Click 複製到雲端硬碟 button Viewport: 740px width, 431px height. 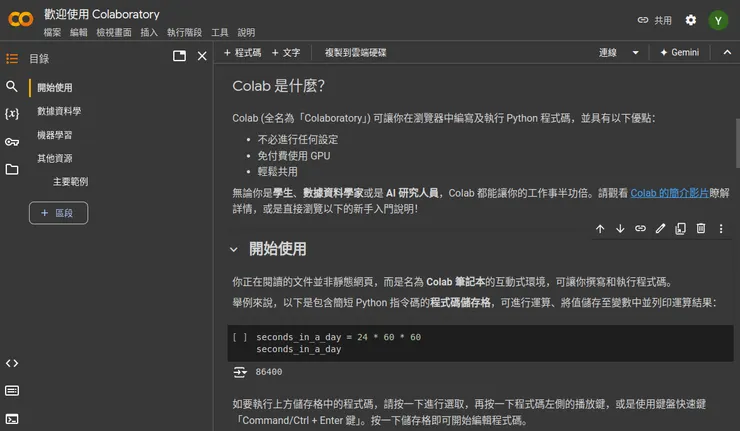pos(355,52)
